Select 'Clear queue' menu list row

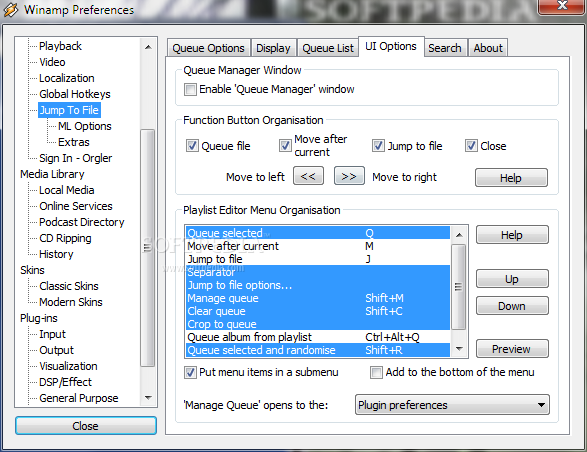point(318,311)
